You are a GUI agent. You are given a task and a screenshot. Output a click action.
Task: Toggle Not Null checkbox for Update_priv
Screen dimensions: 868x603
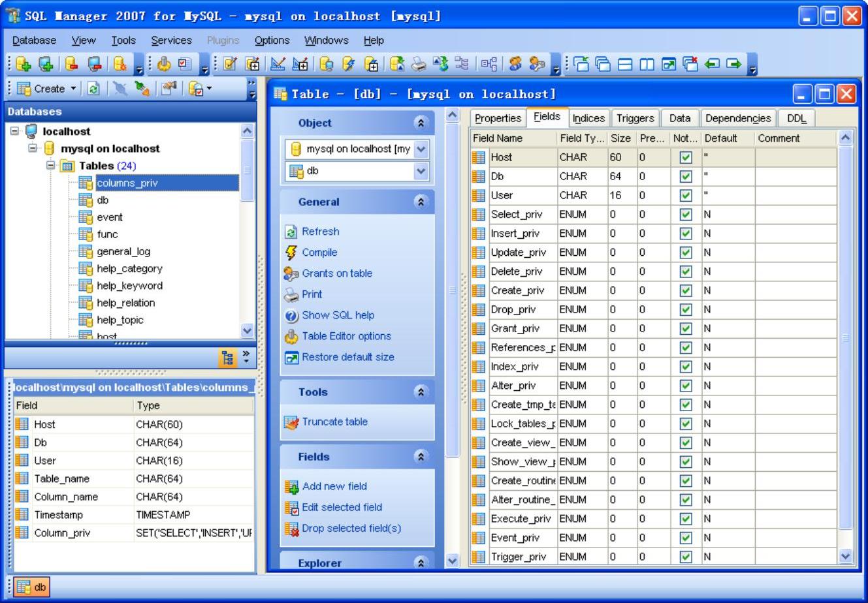click(x=685, y=252)
